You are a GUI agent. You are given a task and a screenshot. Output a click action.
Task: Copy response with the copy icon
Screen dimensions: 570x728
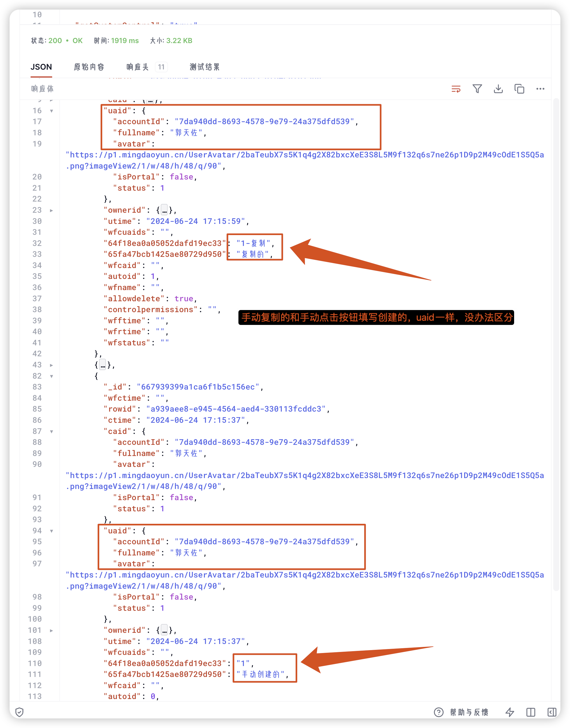(x=519, y=89)
